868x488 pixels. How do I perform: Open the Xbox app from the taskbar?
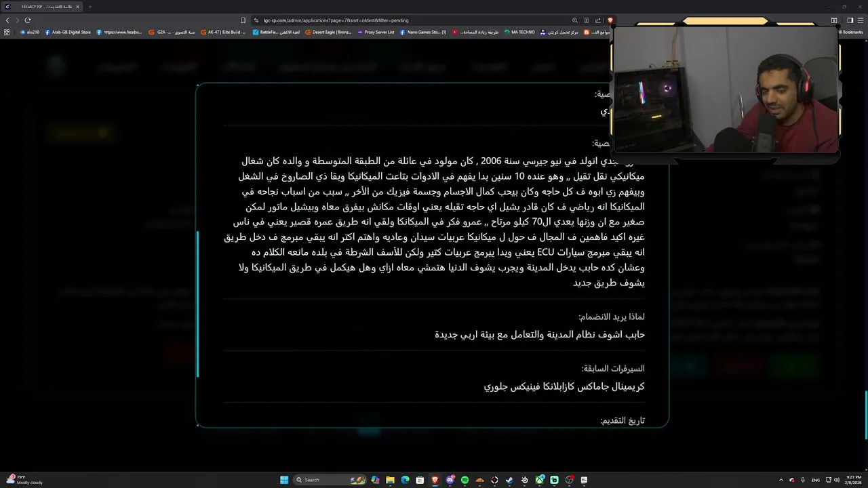[539, 480]
